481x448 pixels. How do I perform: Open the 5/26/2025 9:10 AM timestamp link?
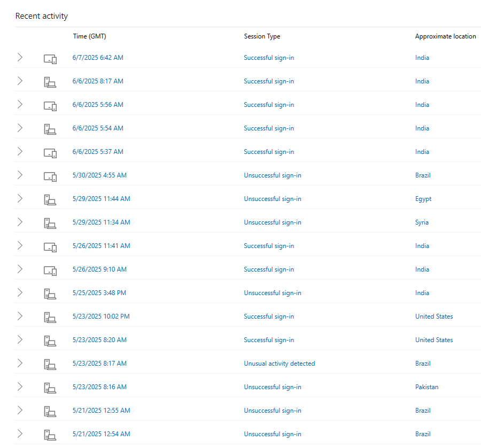point(99,269)
